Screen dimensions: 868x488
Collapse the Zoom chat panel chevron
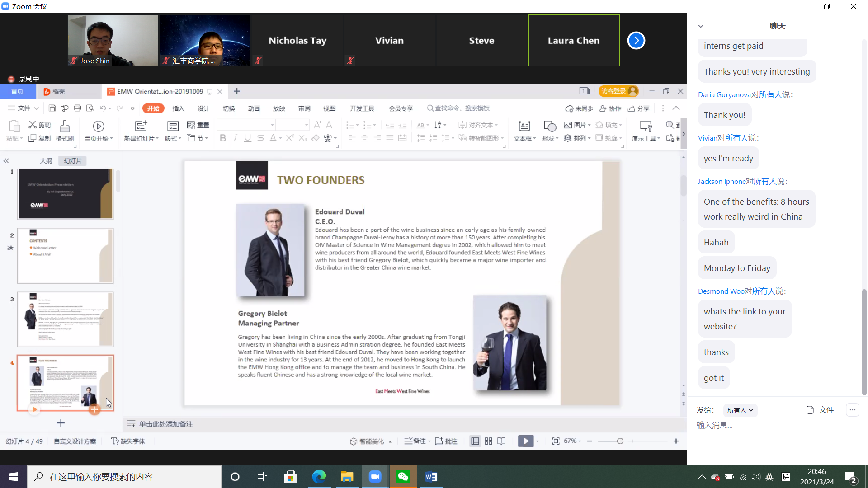tap(701, 26)
